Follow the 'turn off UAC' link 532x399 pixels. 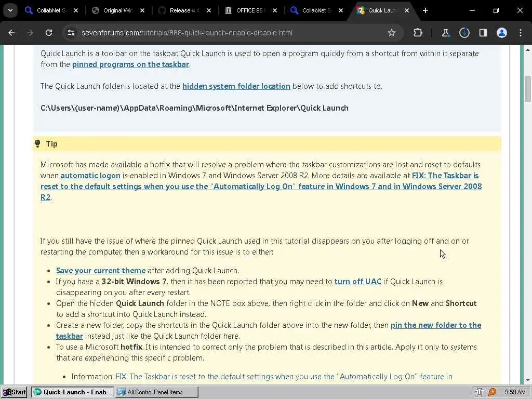pos(357,282)
